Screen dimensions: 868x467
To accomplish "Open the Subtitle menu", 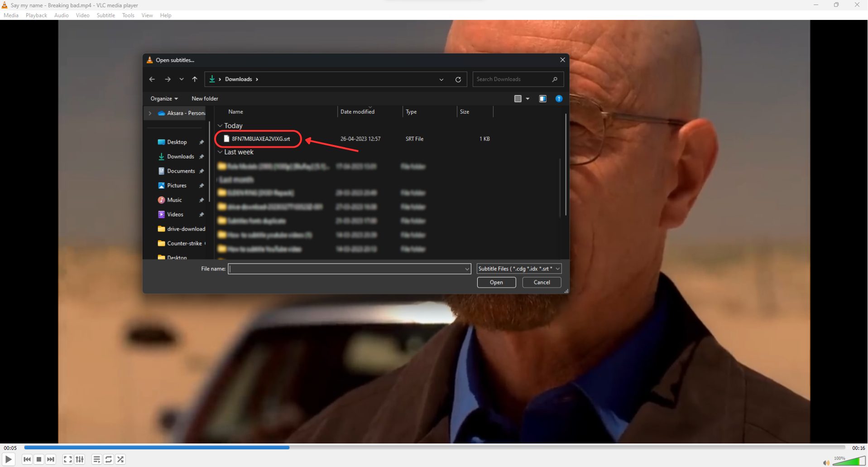I will point(106,15).
